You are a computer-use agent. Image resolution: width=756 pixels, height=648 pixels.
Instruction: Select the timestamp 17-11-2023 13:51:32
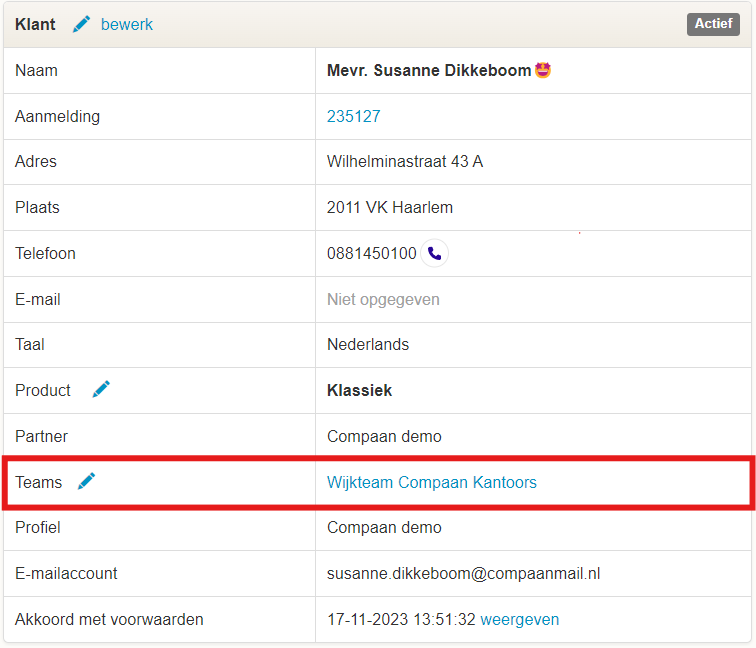401,619
